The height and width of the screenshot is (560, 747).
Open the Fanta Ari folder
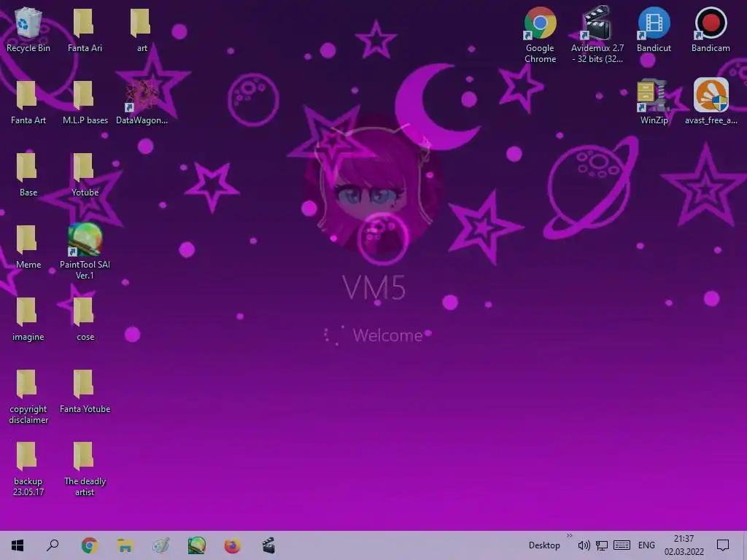click(x=85, y=29)
